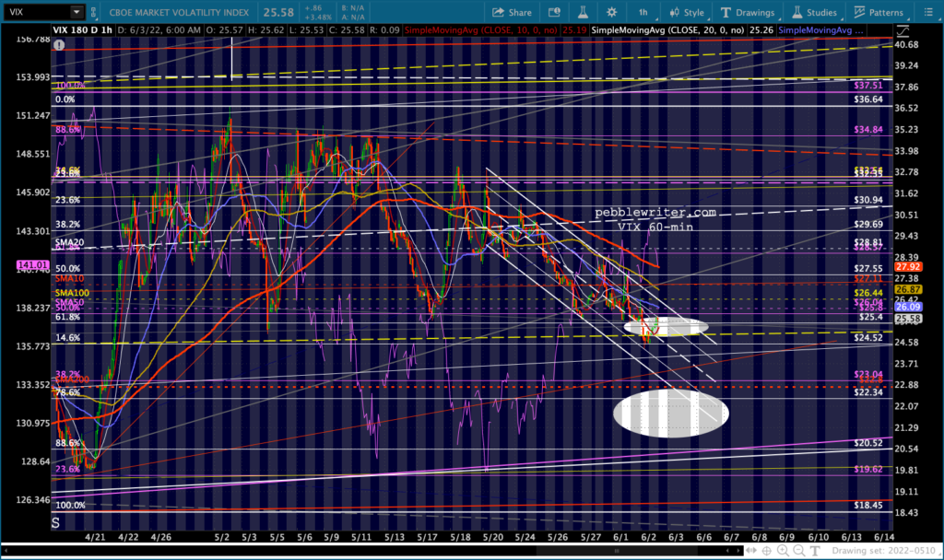The image size is (944, 560).
Task: Click the S marker at chart bottom left
Action: (x=56, y=522)
